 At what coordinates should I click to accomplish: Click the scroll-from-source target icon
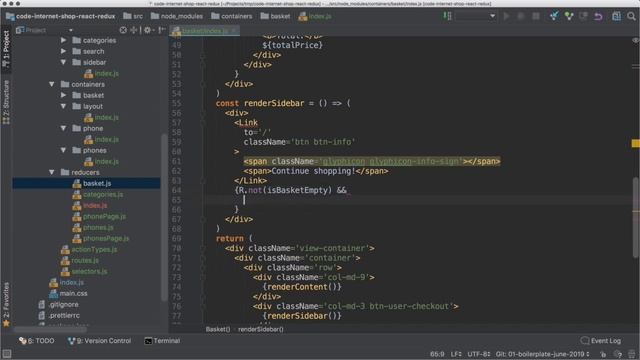point(123,30)
